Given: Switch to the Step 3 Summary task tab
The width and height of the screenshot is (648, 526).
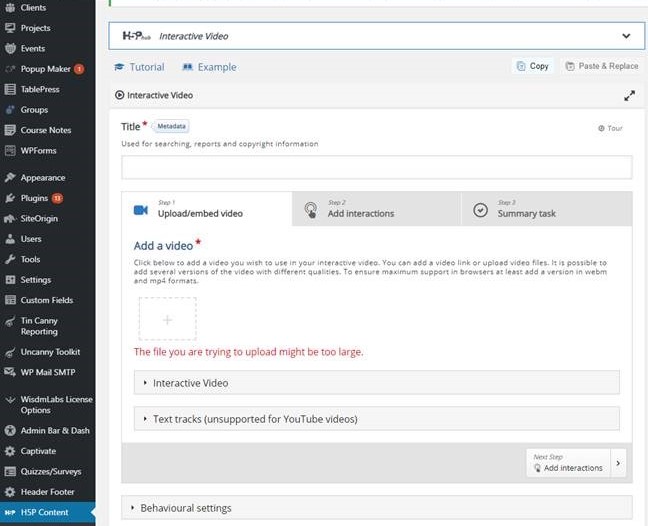Looking at the screenshot, I should tap(547, 209).
